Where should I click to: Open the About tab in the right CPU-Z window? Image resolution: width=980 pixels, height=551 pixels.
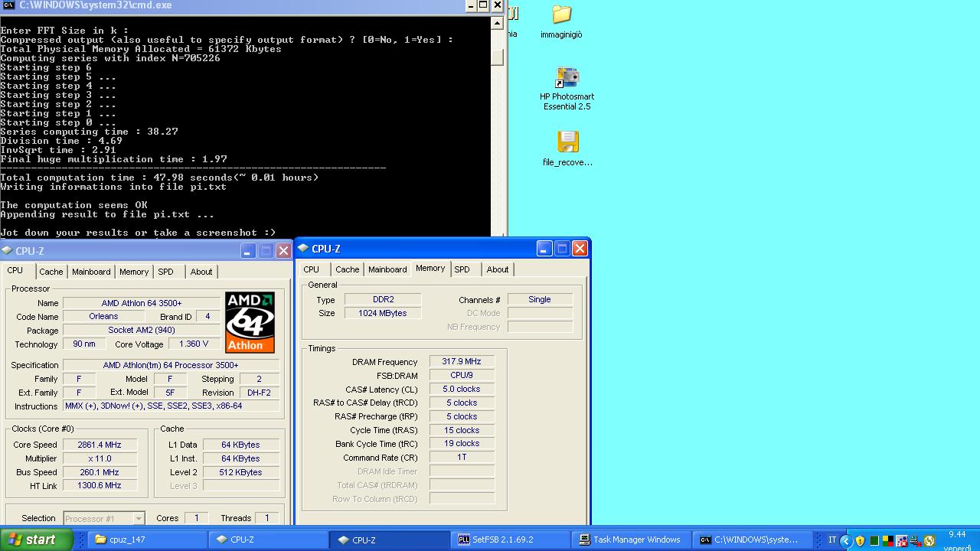coord(498,269)
